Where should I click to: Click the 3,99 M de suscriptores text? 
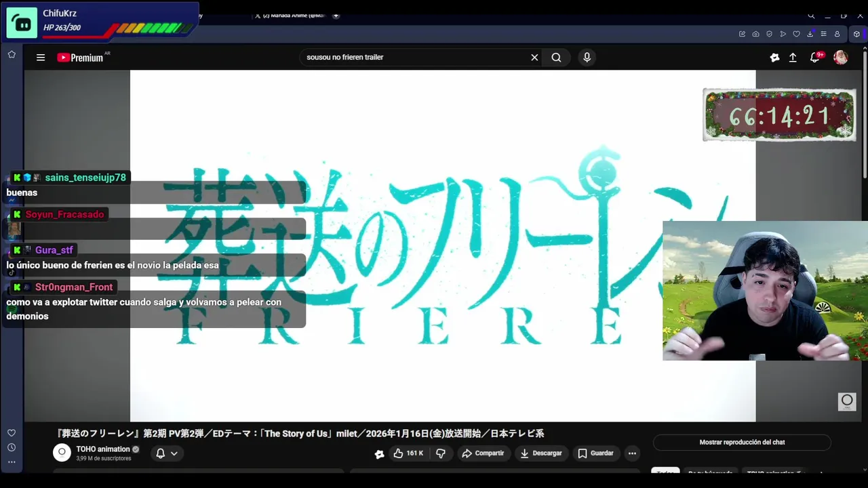(x=103, y=459)
